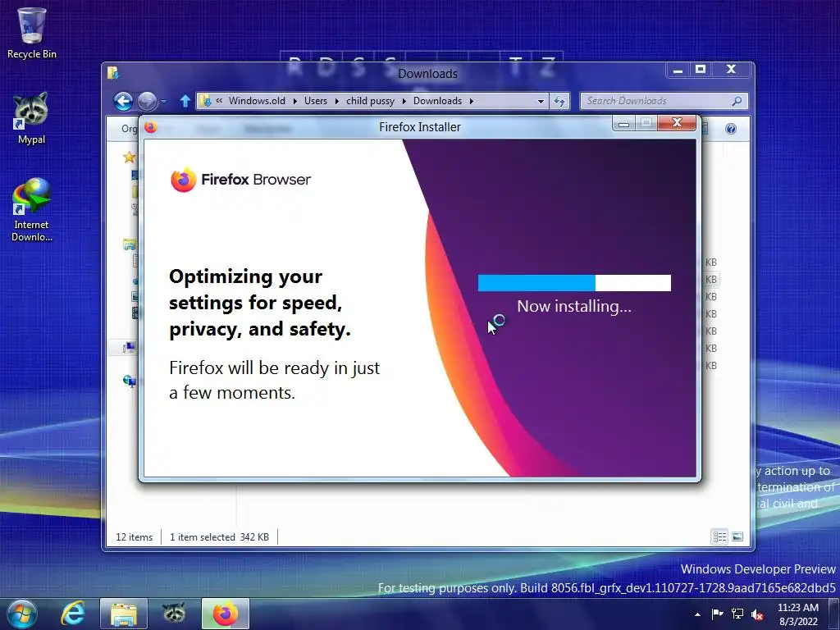The height and width of the screenshot is (630, 840).
Task: Jump to Windows.old in the address bar
Action: tap(257, 101)
